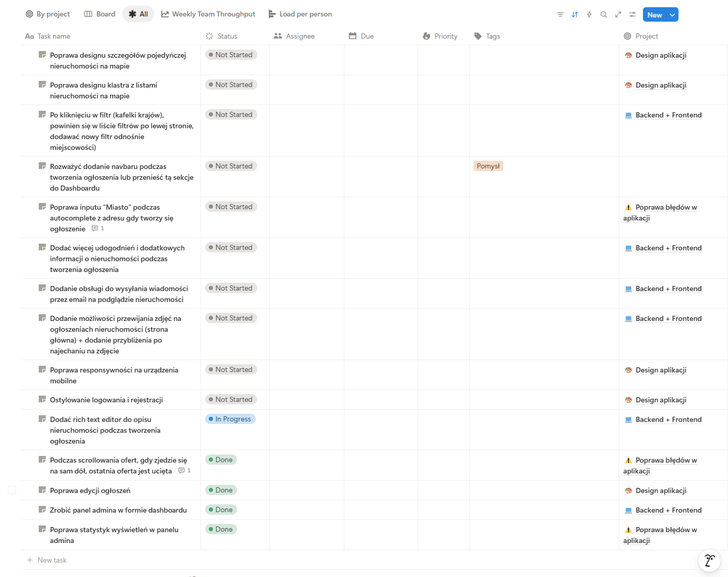Click the Pomysł tag chip

pyautogui.click(x=488, y=166)
